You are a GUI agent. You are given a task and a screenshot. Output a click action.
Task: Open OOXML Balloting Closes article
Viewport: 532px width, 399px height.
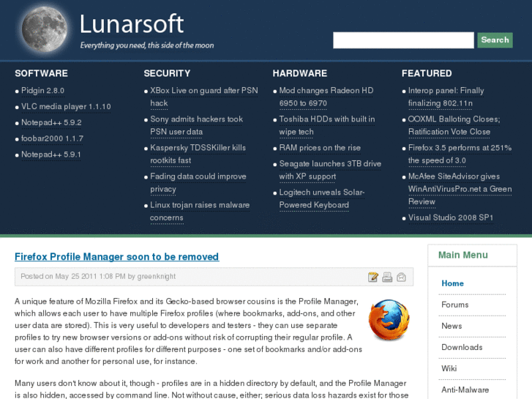coord(454,125)
